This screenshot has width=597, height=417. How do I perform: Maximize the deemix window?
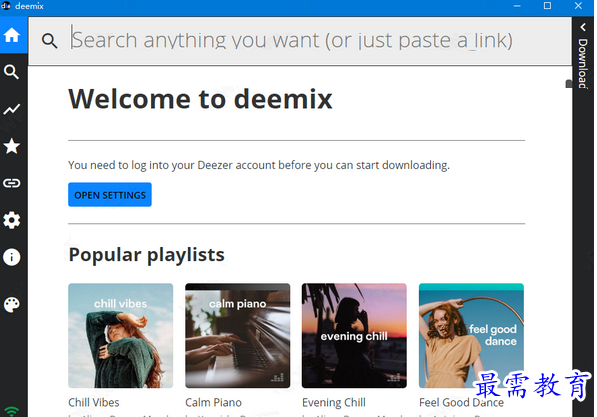(547, 6)
